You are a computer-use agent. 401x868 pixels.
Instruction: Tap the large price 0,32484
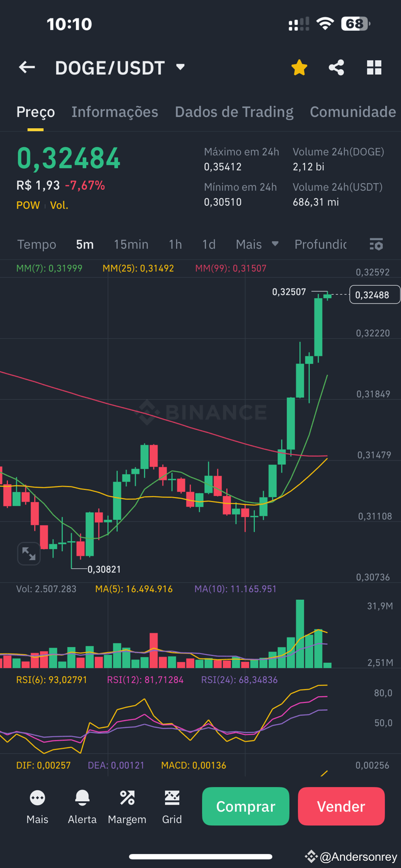coord(68,159)
